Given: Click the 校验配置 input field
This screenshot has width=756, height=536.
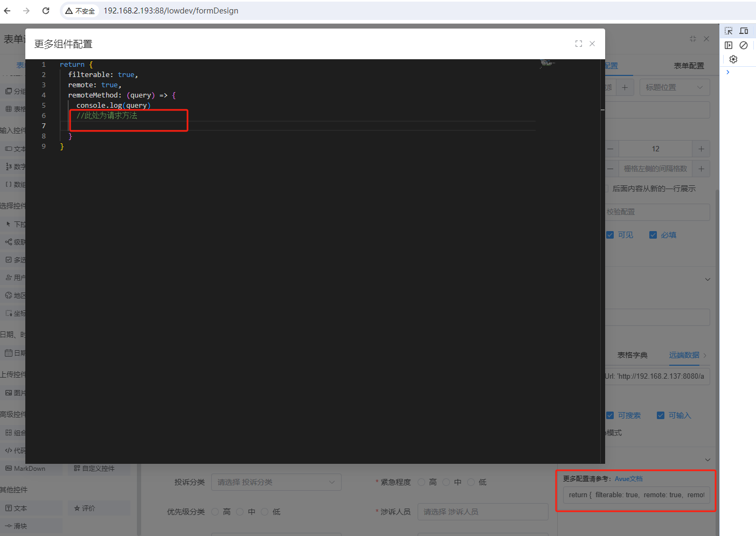Looking at the screenshot, I should pos(657,212).
